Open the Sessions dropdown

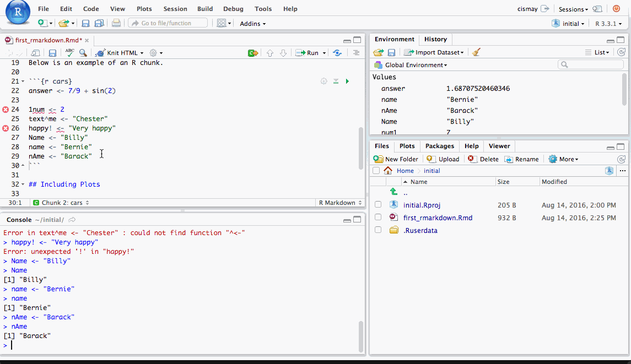point(573,9)
